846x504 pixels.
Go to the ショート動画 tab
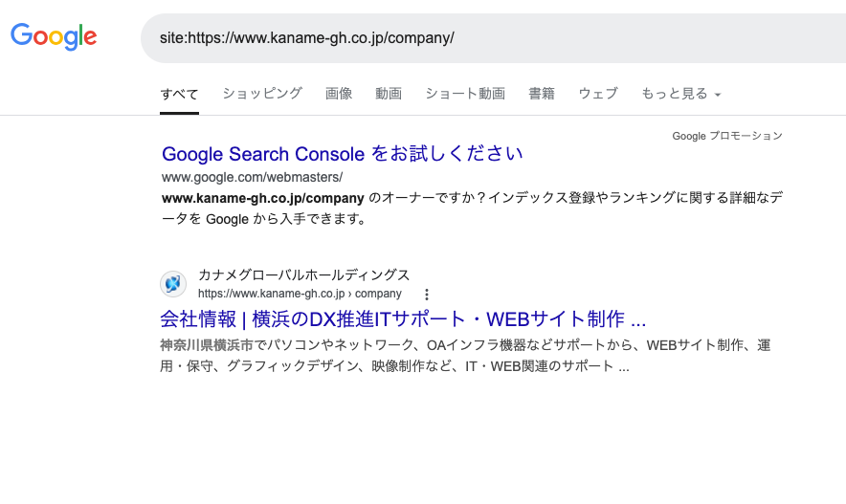(x=465, y=94)
